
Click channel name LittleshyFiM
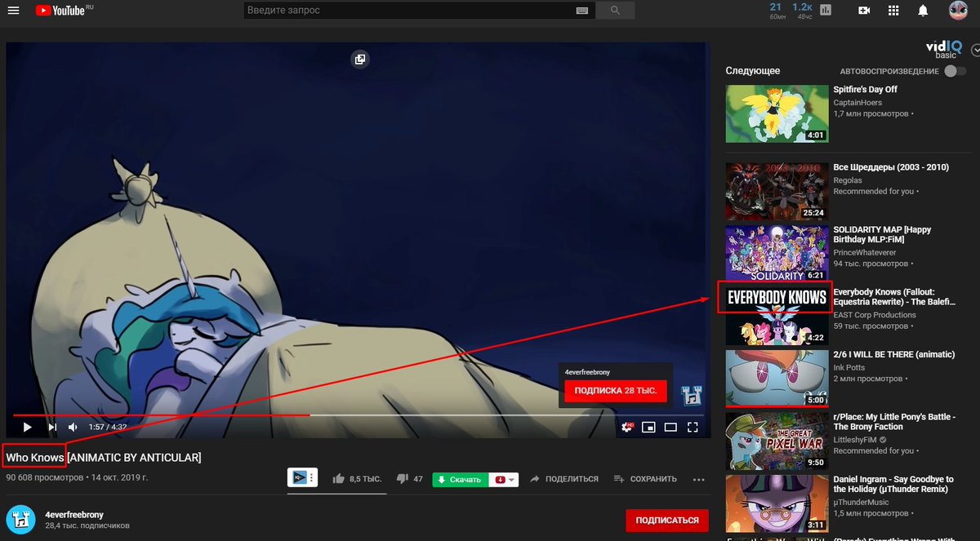[x=857, y=439]
